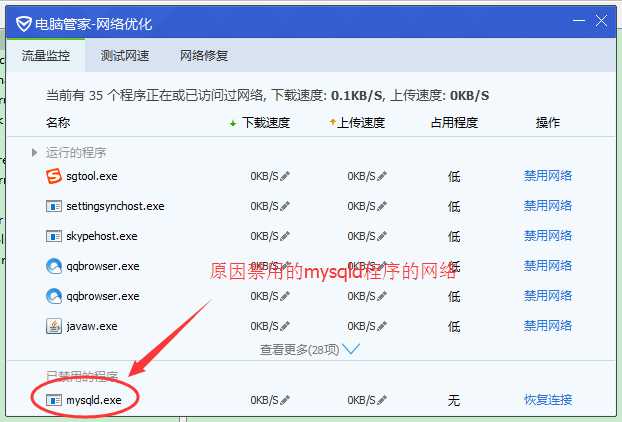Select the javaw.exe name
Screen dimensions: 622x422
click(92, 326)
